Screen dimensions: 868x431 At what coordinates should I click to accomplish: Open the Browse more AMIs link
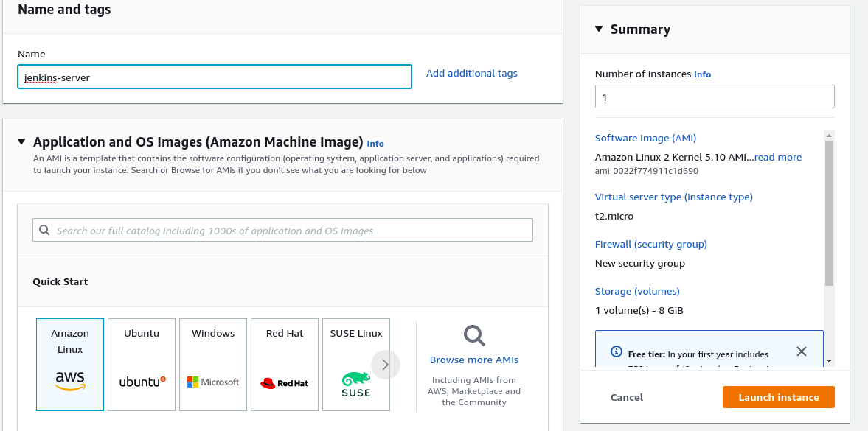pos(474,360)
